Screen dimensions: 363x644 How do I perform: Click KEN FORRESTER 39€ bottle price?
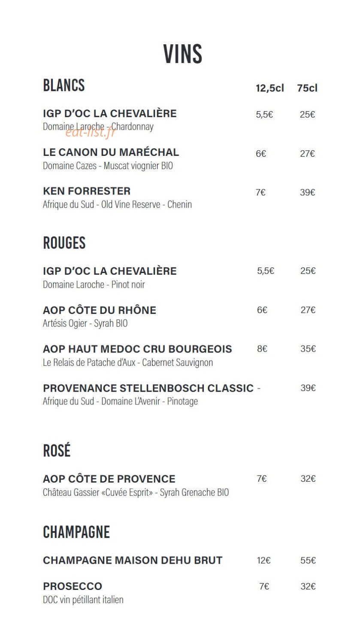point(307,192)
